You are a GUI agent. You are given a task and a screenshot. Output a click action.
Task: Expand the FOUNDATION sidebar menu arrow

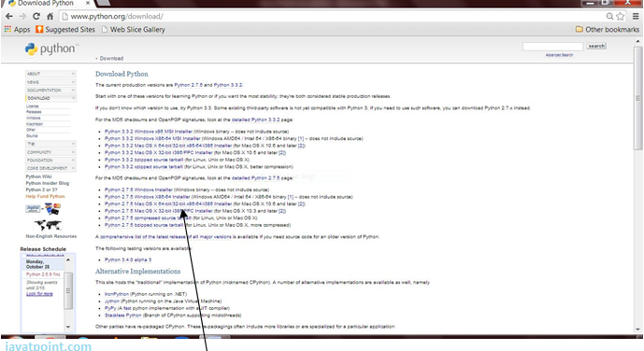(x=73, y=161)
